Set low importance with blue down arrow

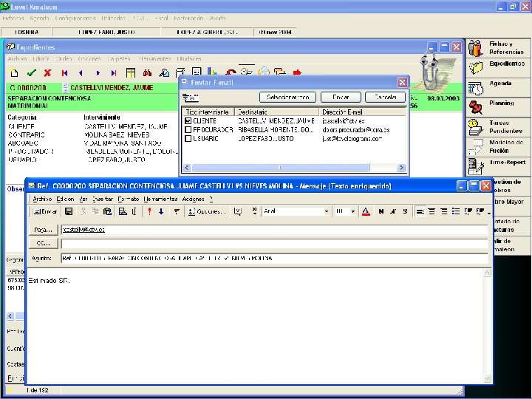[161, 211]
